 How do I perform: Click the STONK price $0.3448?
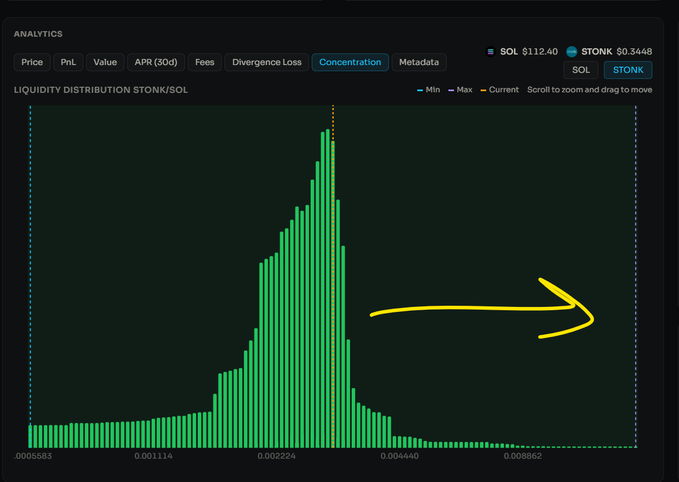[x=634, y=52]
